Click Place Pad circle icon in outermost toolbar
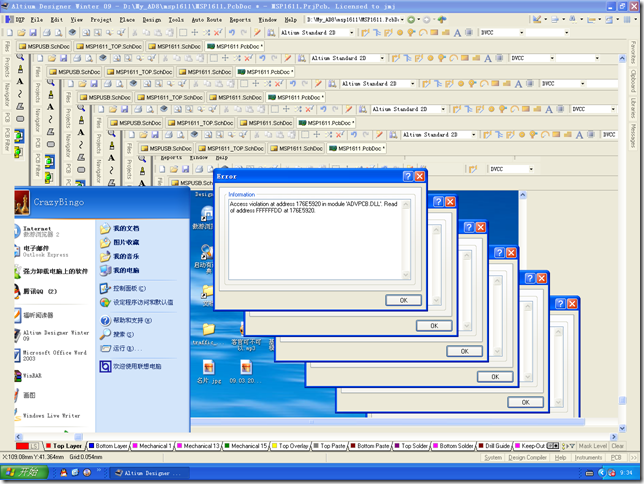This screenshot has height=484, width=644. (400, 32)
